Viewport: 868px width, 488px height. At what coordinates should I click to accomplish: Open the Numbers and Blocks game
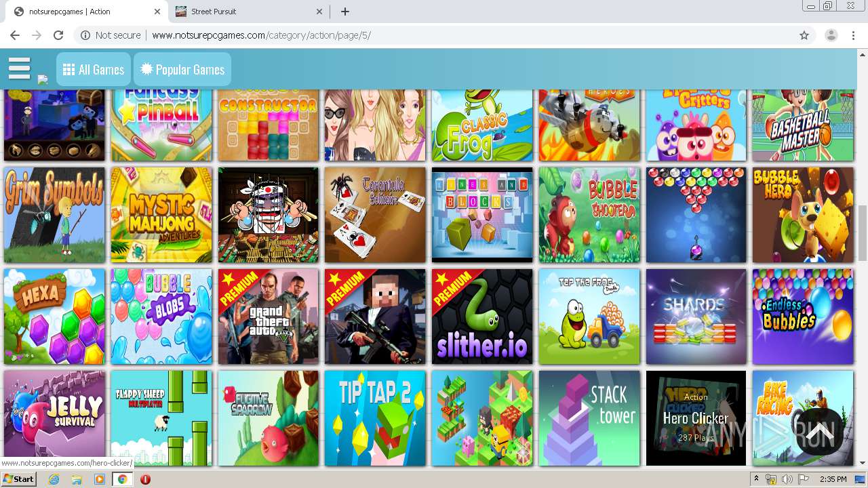(x=482, y=215)
